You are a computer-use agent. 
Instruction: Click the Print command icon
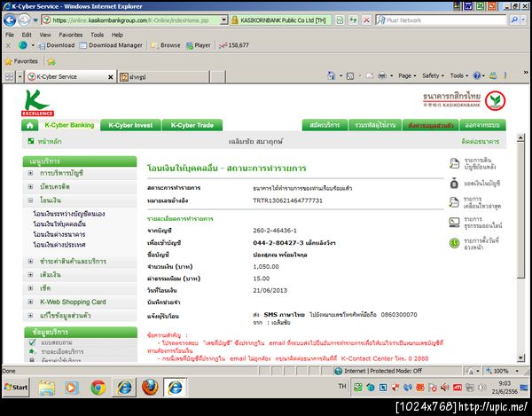click(x=382, y=75)
